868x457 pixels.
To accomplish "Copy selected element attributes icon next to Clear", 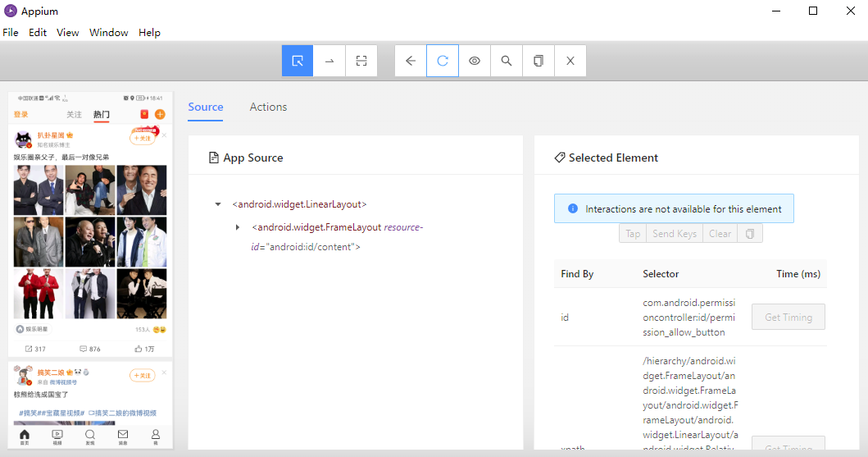I will coord(750,234).
